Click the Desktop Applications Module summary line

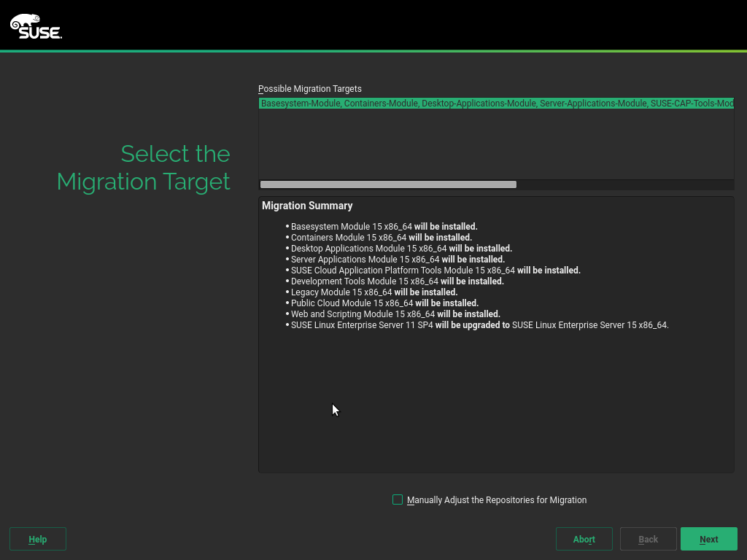(401, 248)
